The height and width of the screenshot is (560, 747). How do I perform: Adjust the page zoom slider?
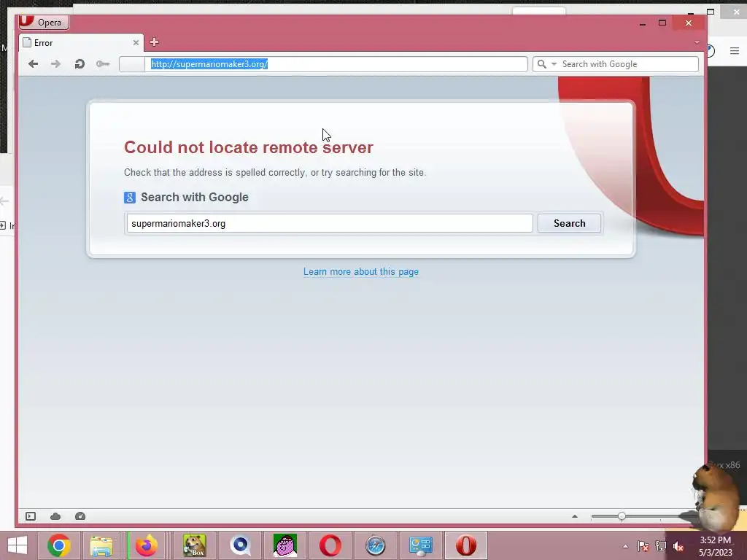click(622, 516)
